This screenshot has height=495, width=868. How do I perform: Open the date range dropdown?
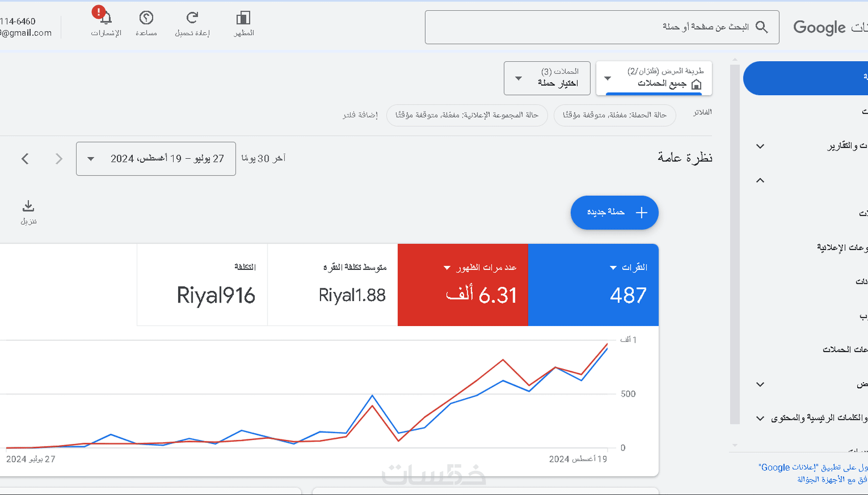156,159
